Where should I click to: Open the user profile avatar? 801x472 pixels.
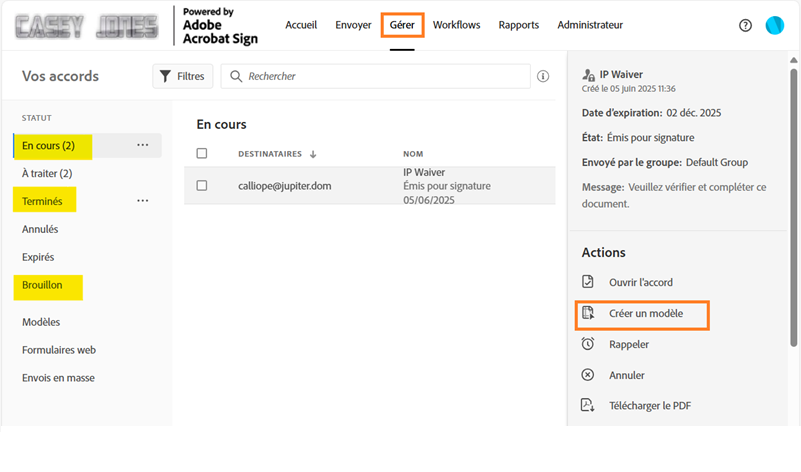click(x=774, y=25)
